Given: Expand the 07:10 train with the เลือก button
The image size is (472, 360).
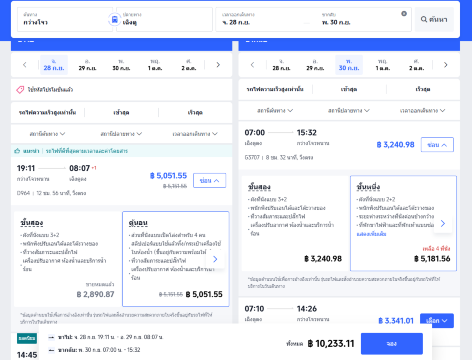Looking at the screenshot, I should tap(437, 320).
